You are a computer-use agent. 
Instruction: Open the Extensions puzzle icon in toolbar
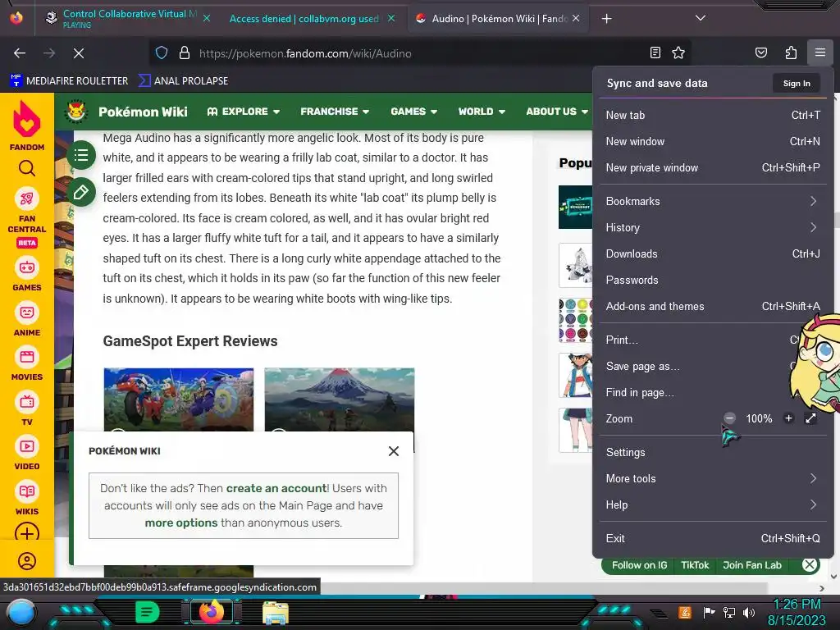(791, 52)
